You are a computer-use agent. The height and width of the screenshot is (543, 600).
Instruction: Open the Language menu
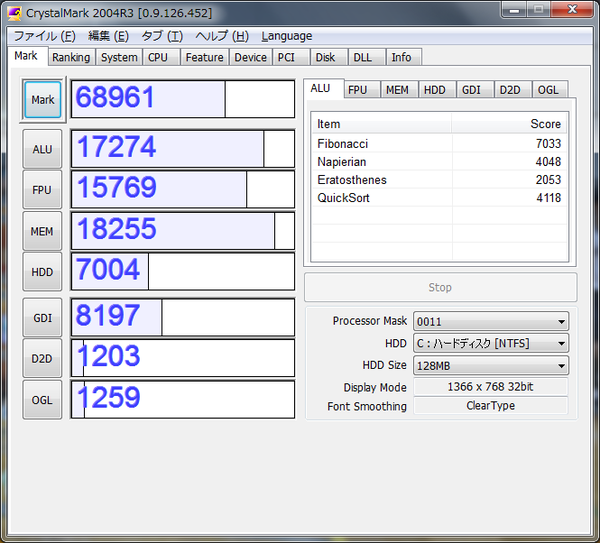[287, 36]
